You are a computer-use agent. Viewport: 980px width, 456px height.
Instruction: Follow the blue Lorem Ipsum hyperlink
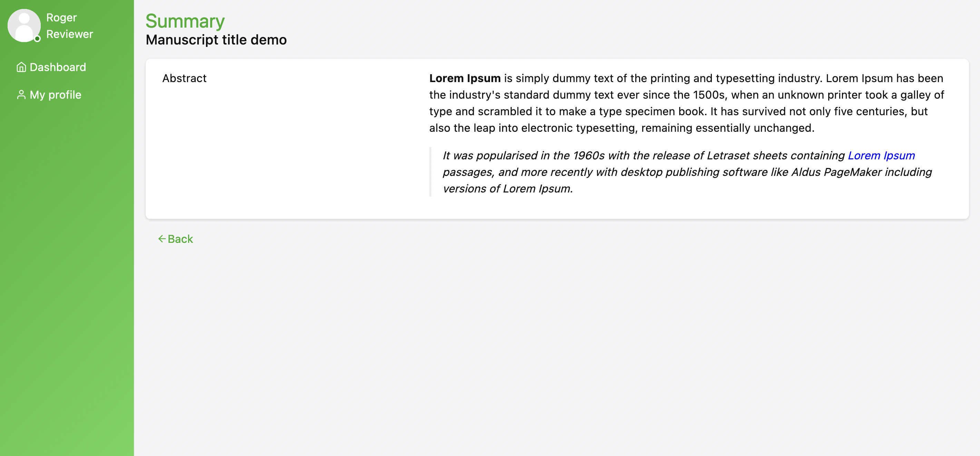(x=881, y=156)
